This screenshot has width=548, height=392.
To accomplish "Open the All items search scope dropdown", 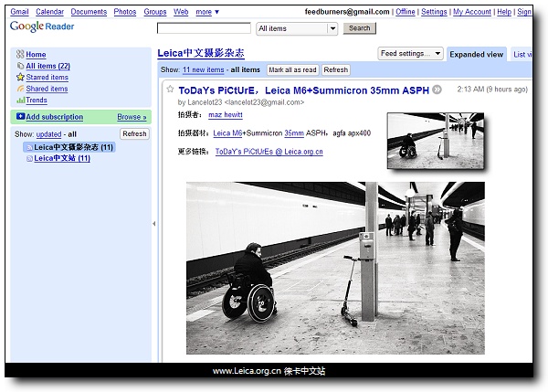I will point(297,28).
